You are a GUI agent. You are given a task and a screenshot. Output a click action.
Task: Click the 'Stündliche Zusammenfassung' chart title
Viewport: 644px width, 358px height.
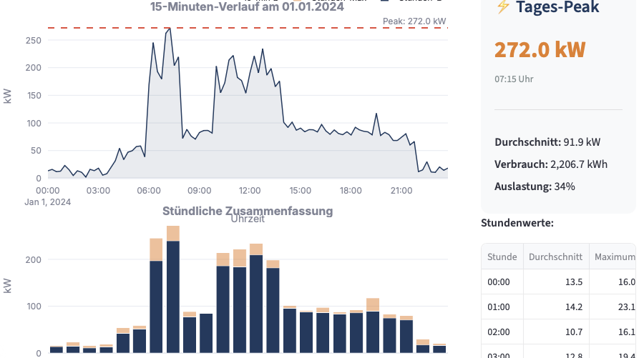coord(247,211)
